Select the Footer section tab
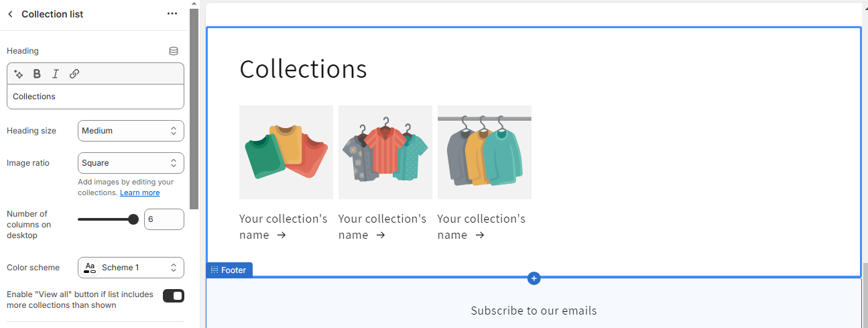 pos(230,270)
